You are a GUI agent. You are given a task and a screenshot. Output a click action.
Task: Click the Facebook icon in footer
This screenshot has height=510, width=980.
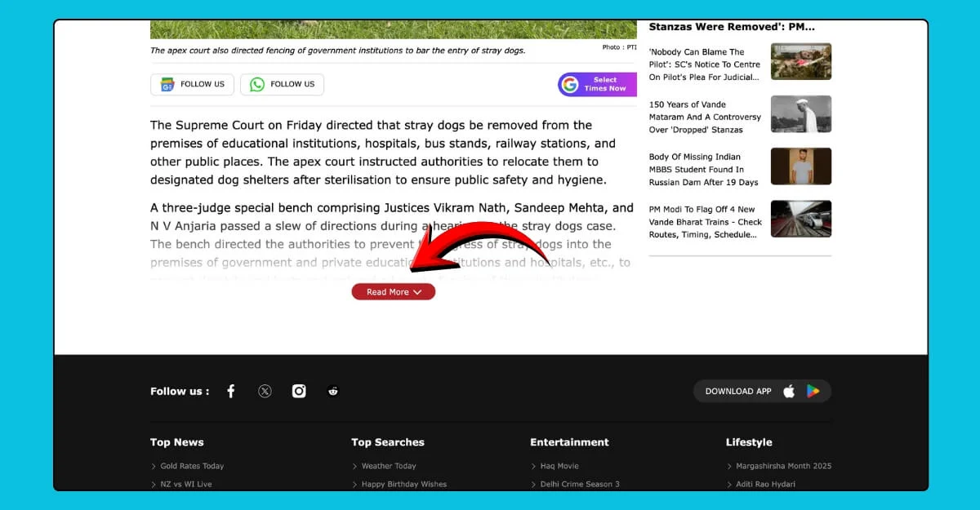231,392
